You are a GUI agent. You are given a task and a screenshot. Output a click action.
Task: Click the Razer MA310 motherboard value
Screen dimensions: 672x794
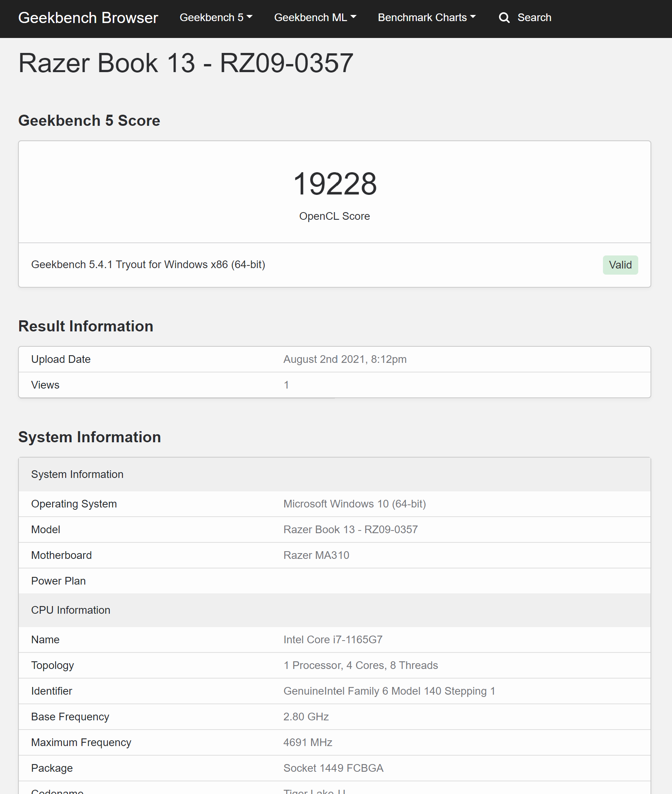316,555
